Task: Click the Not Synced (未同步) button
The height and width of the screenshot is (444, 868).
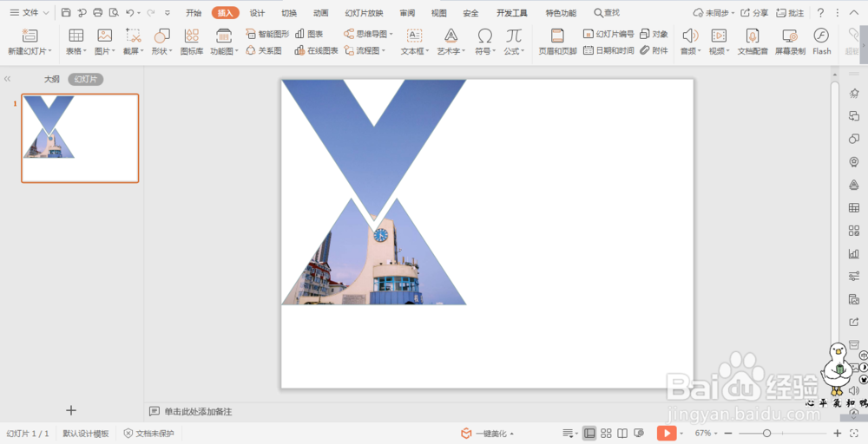Action: (713, 13)
